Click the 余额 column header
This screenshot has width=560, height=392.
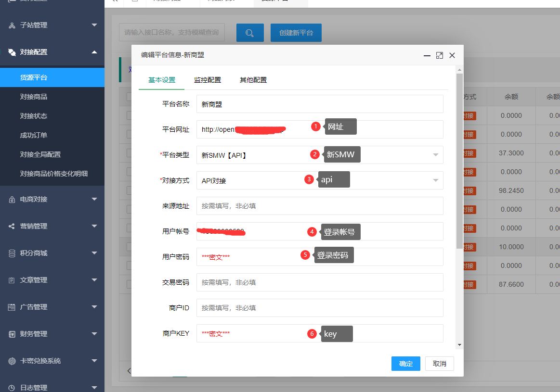[511, 97]
